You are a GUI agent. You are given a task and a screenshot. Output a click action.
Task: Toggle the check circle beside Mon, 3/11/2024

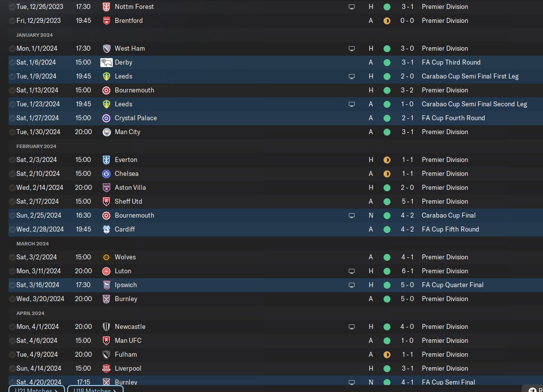coord(12,271)
